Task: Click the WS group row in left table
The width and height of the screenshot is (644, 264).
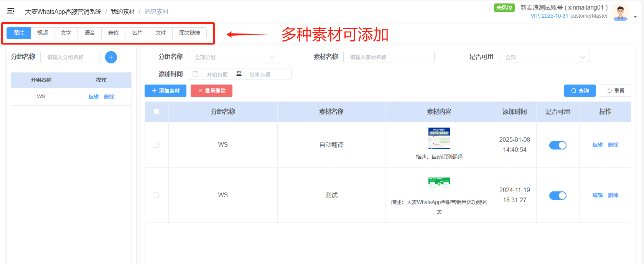Action: click(x=71, y=97)
